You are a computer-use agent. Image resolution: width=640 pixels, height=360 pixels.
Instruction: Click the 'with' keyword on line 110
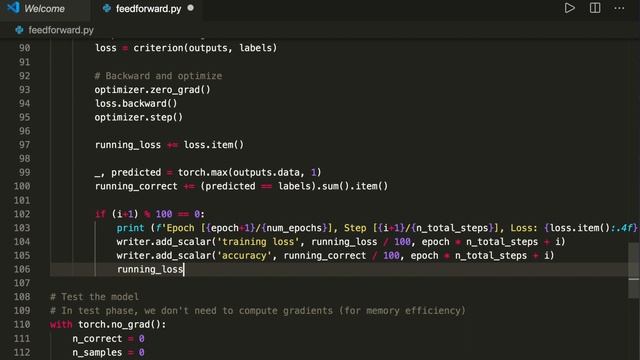(x=61, y=324)
